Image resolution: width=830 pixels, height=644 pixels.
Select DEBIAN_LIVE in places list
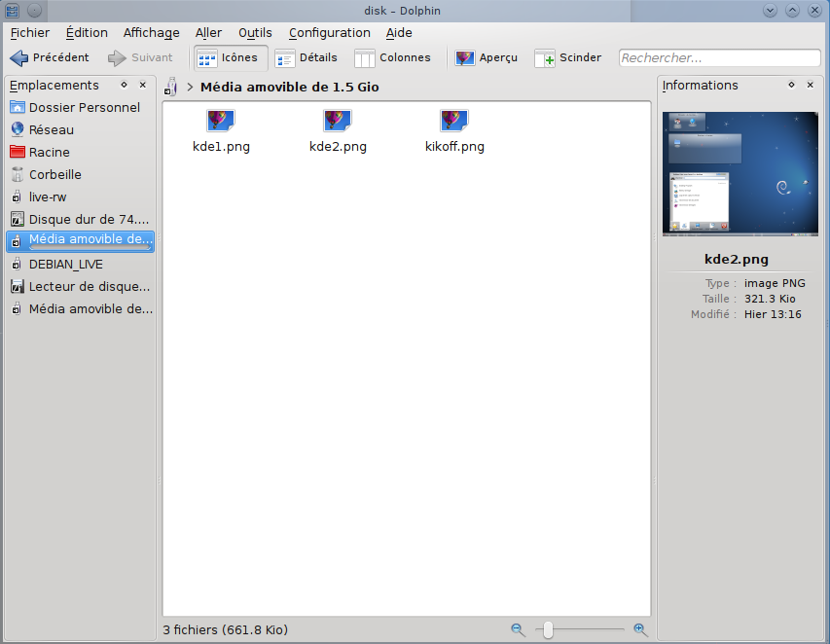pos(65,265)
